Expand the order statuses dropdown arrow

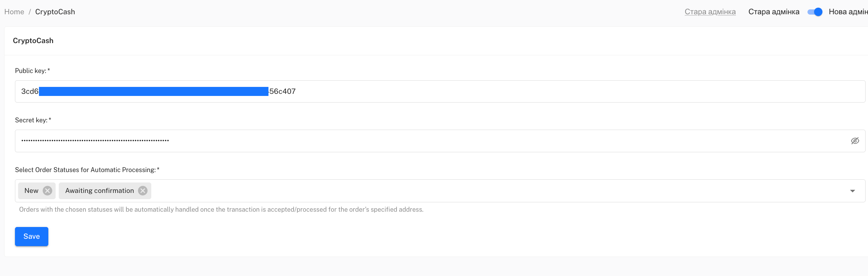[852, 191]
